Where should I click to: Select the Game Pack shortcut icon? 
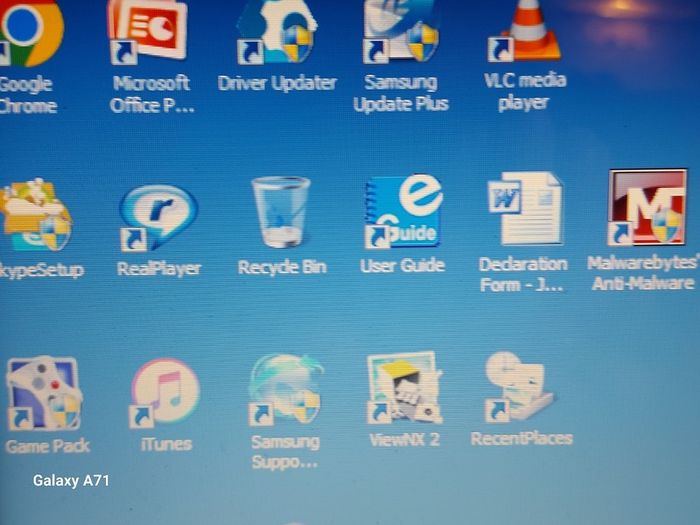coord(43,393)
